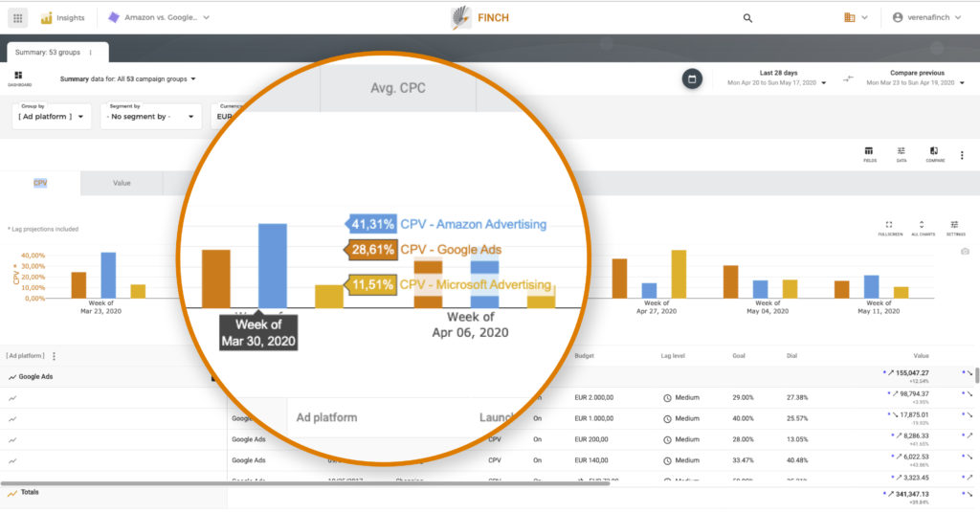Open the search magnifier icon
The image size is (980, 513).
click(x=747, y=17)
